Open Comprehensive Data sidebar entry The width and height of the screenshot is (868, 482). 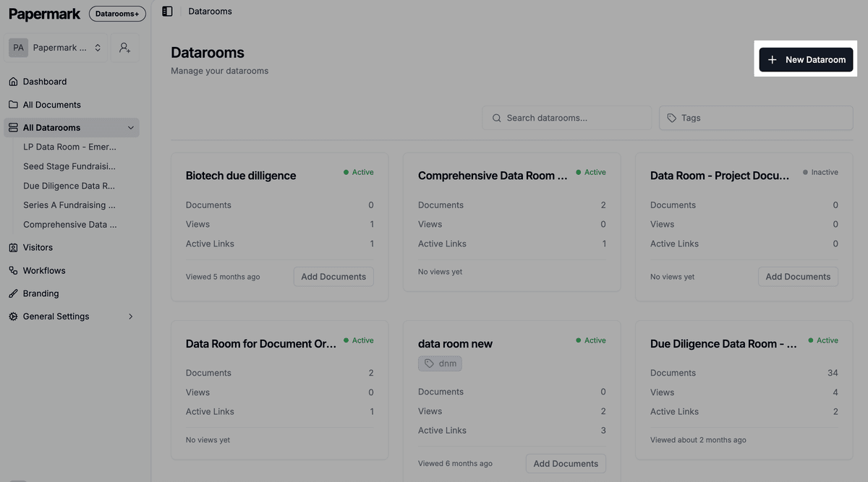tap(69, 225)
